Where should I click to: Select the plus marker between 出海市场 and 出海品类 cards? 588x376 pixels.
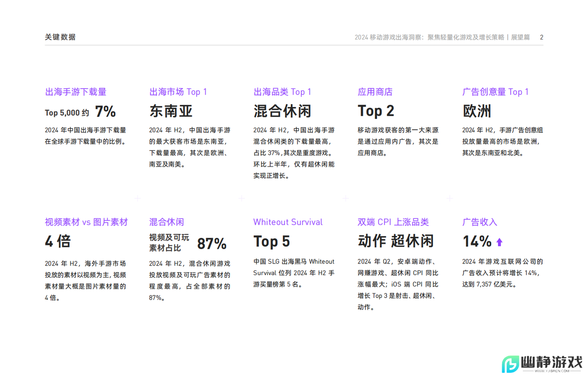point(241,198)
